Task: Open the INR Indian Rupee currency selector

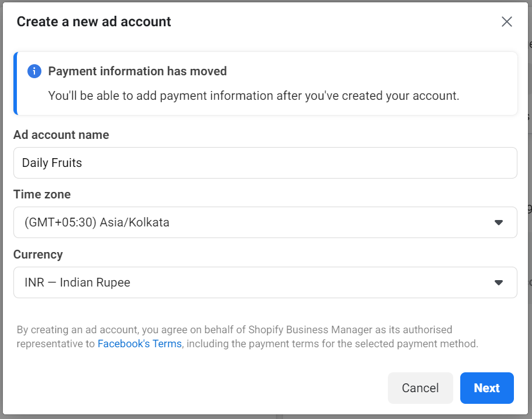Action: click(x=265, y=282)
